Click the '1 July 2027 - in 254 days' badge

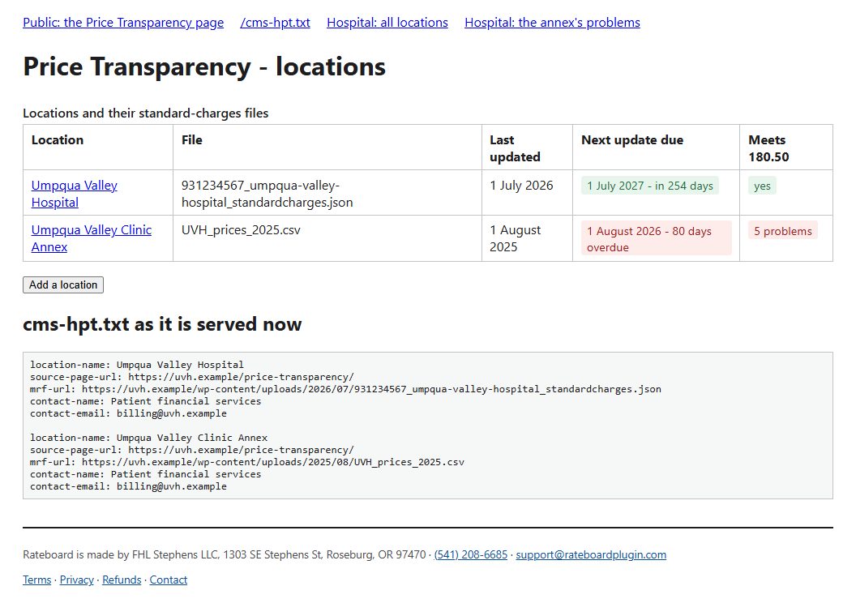[649, 186]
